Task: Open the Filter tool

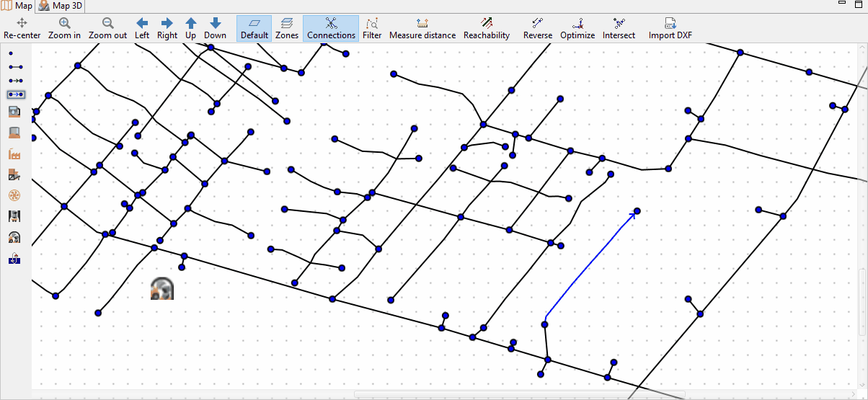Action: tap(373, 29)
